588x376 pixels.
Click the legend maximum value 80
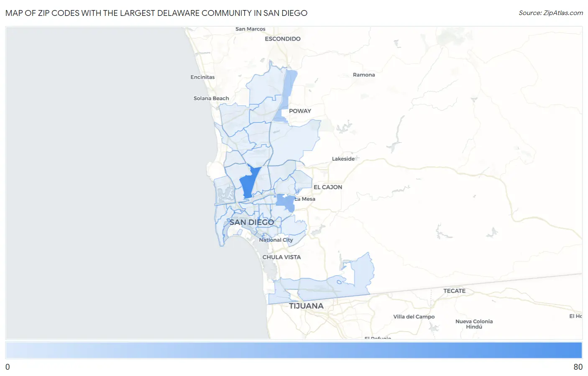pos(578,367)
